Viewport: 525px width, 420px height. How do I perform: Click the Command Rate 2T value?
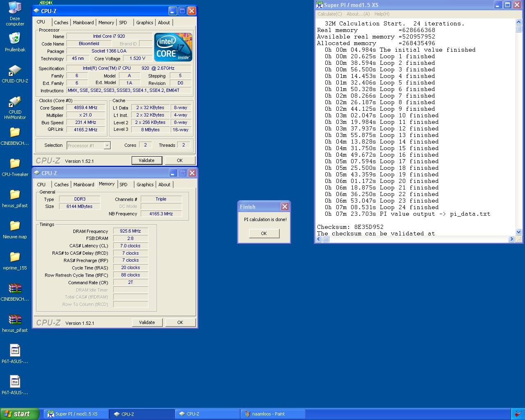(x=130, y=282)
